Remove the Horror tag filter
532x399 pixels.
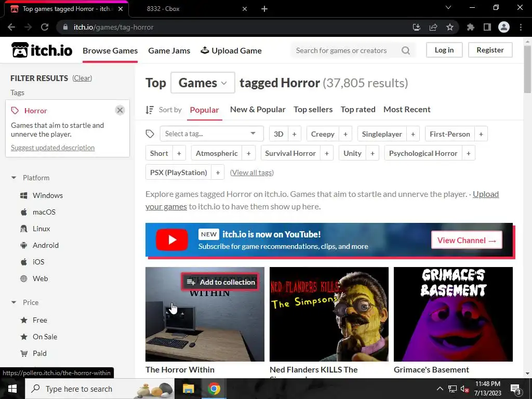click(x=120, y=110)
